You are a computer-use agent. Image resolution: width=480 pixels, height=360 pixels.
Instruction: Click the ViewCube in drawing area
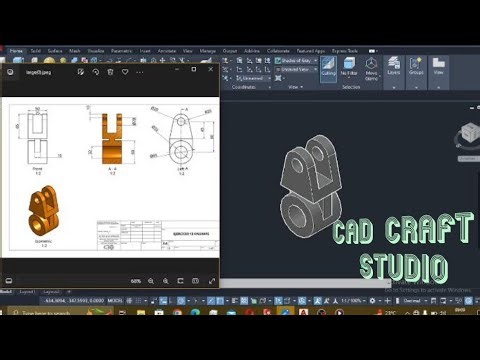(469, 133)
